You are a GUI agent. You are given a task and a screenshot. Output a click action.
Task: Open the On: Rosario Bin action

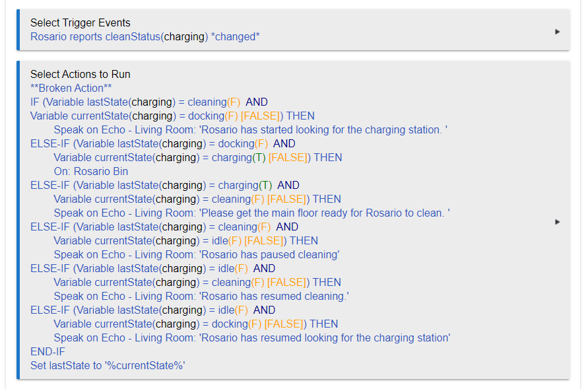[x=90, y=172]
